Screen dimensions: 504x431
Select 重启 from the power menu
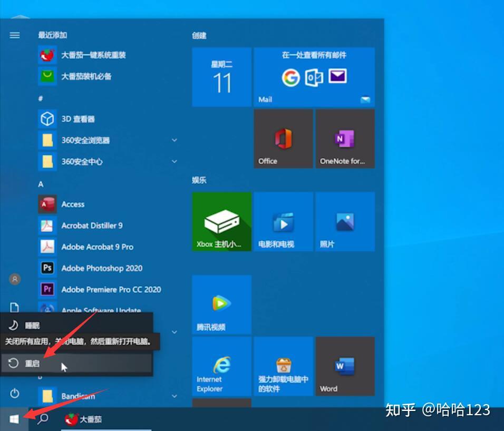[76, 363]
